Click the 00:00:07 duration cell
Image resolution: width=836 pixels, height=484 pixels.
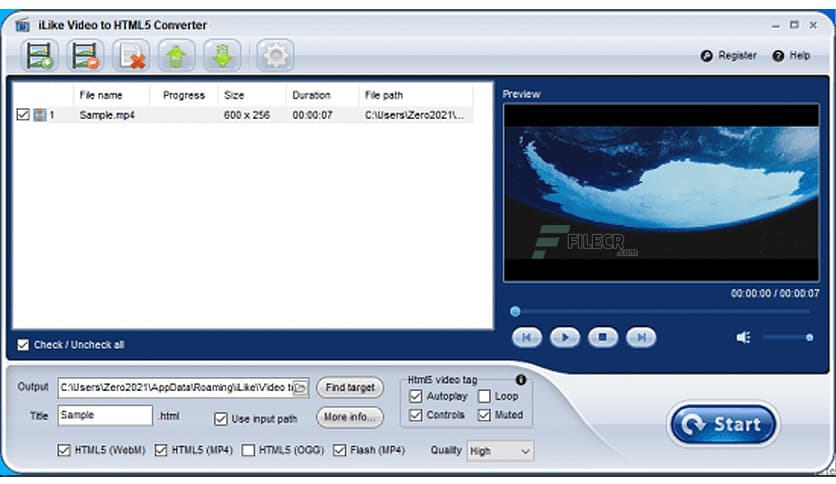point(312,115)
